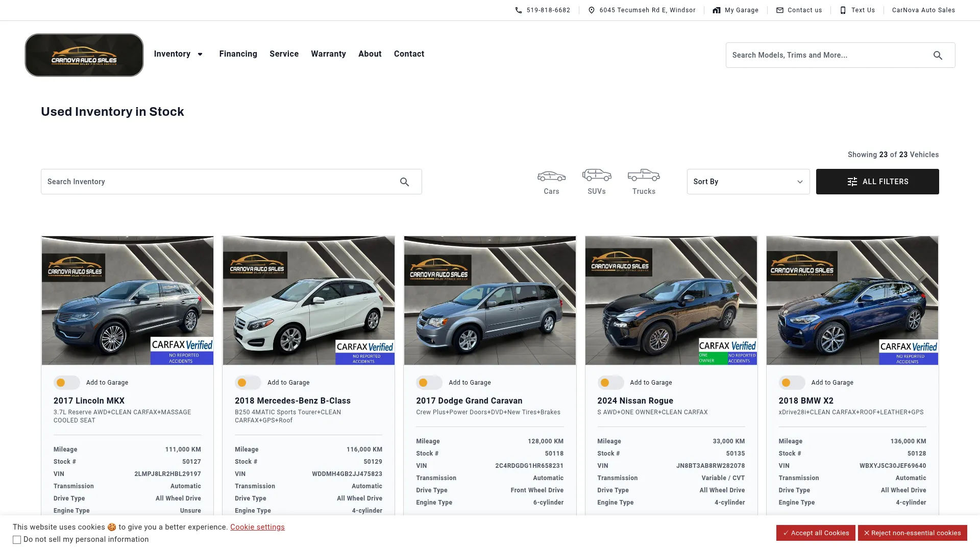Open the Contact menu item
Screen dimensions: 980x551
(409, 54)
